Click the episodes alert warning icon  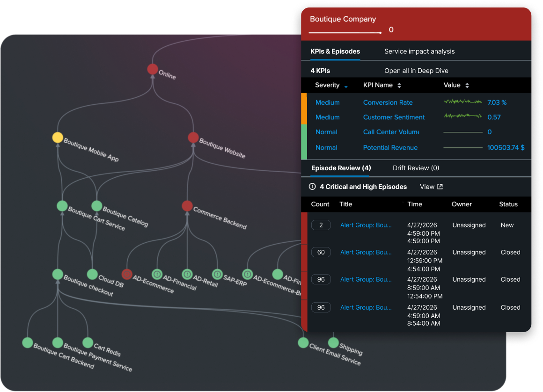point(312,187)
